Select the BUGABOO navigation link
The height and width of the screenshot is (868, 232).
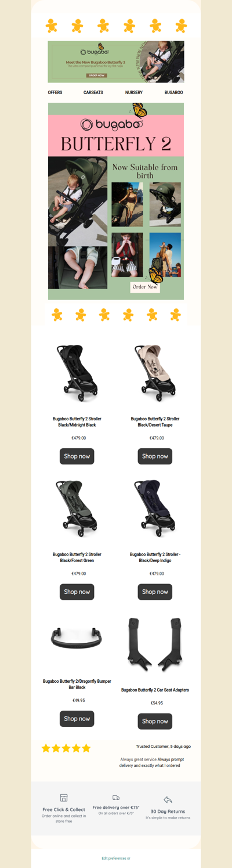tap(173, 92)
